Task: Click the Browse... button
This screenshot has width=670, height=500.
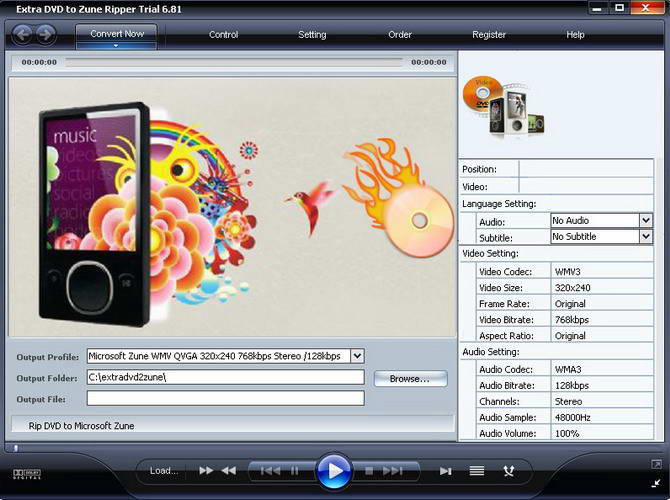Action: click(410, 379)
